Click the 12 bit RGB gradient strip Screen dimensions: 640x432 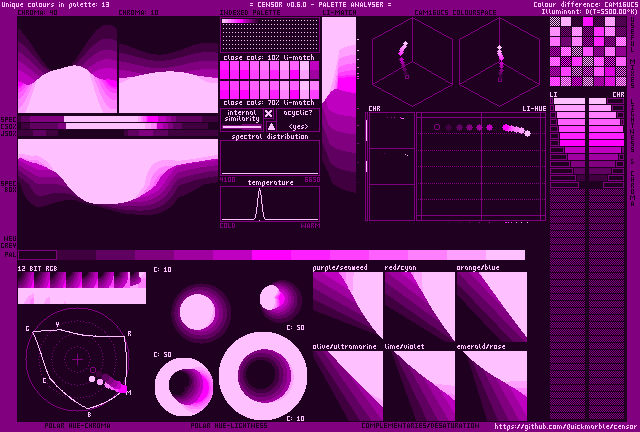tap(81, 287)
